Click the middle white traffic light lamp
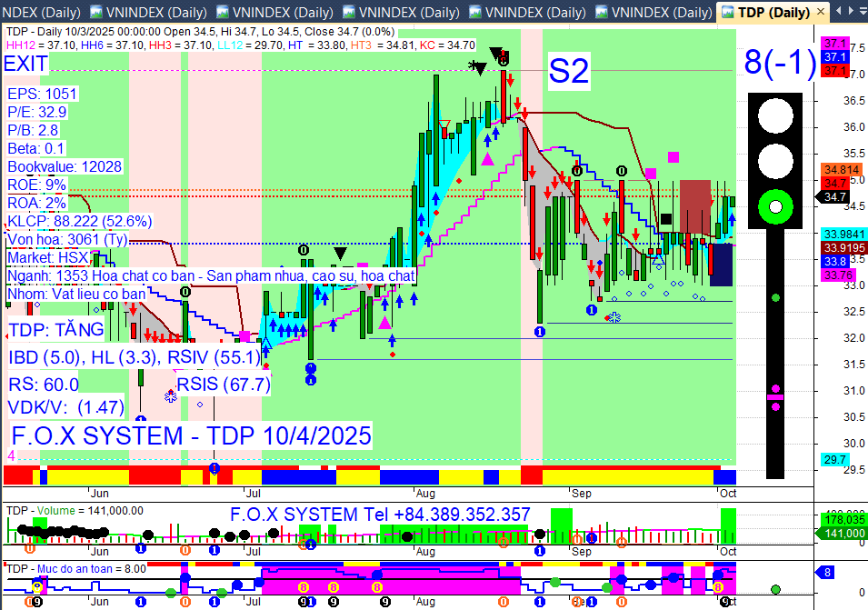The height and width of the screenshot is (610, 868). tap(775, 161)
